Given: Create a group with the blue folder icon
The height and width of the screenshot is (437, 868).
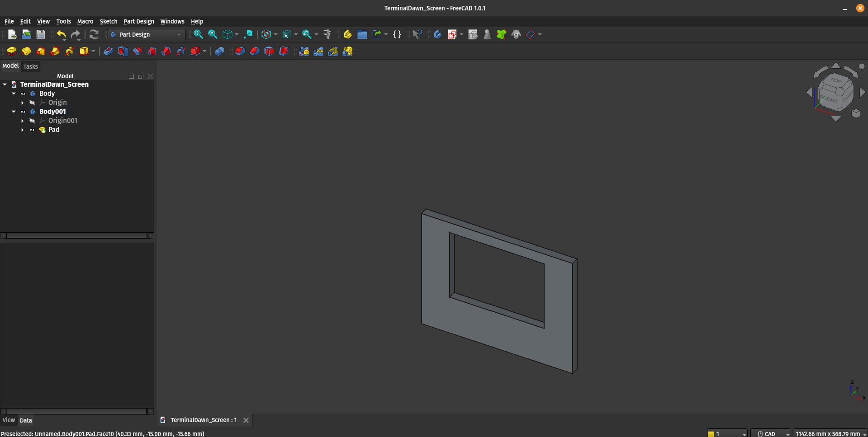Looking at the screenshot, I should [362, 34].
